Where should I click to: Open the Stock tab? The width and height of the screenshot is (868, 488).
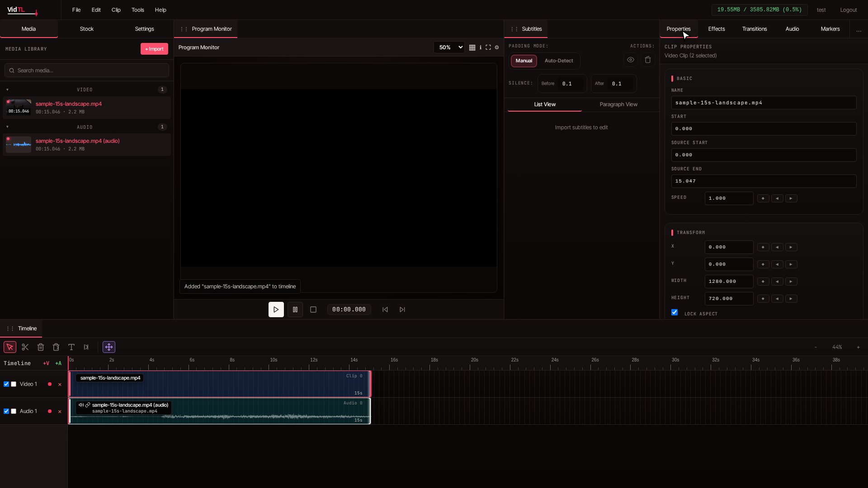point(87,29)
